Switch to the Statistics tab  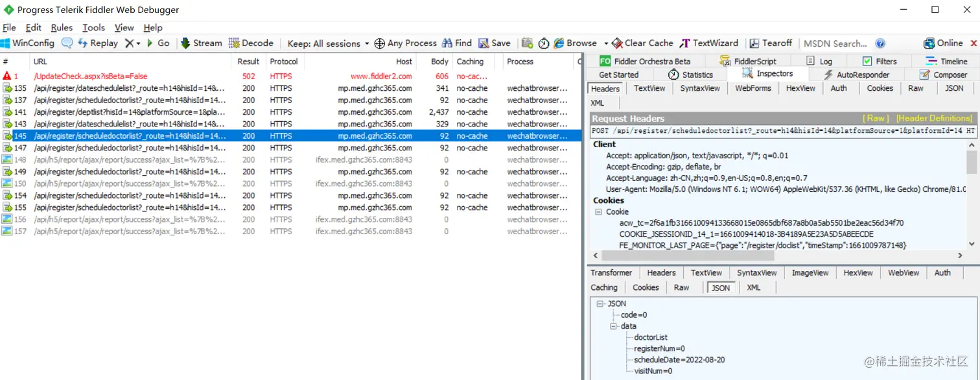pyautogui.click(x=690, y=75)
